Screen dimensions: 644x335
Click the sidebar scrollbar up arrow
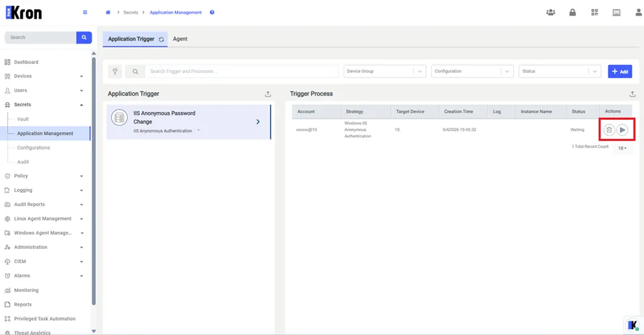94,53
